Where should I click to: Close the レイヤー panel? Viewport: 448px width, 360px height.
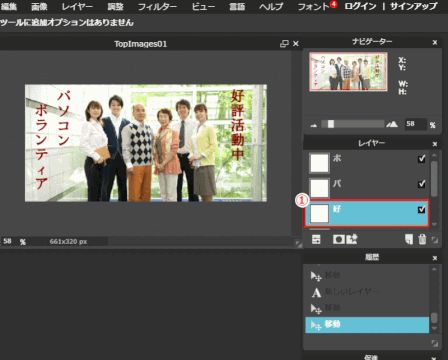[x=435, y=144]
